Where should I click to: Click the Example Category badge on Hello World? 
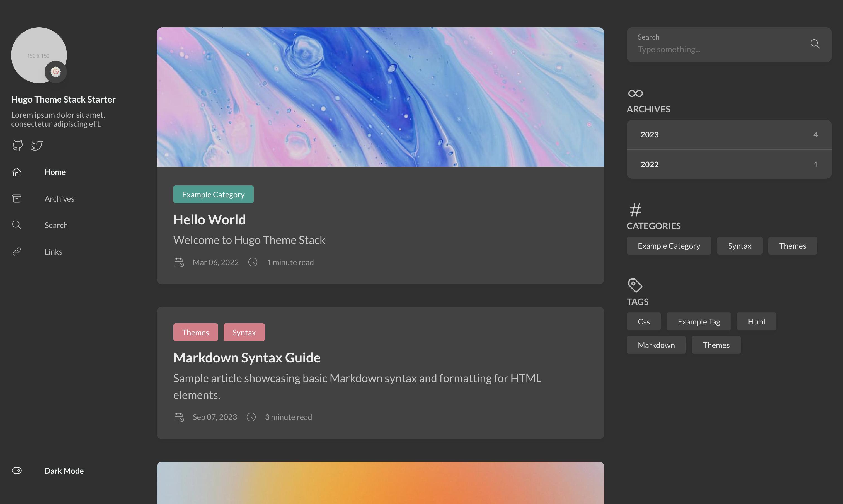pyautogui.click(x=213, y=194)
